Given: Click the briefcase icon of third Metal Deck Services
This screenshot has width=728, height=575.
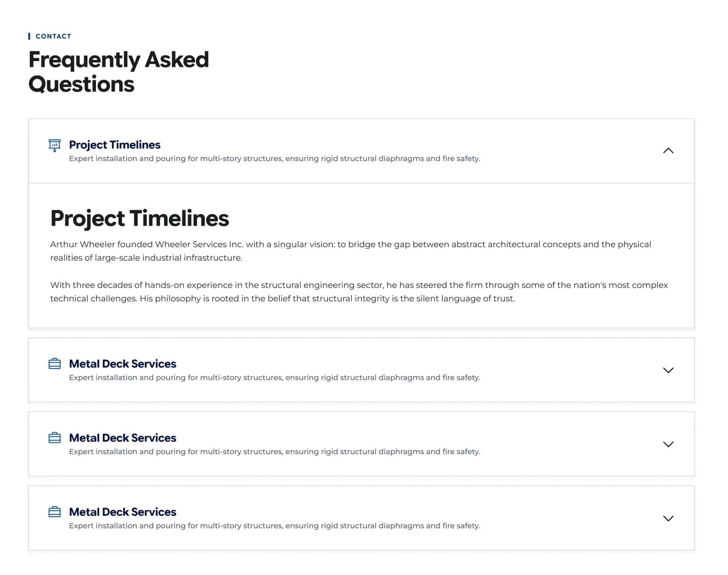Looking at the screenshot, I should pos(55,511).
